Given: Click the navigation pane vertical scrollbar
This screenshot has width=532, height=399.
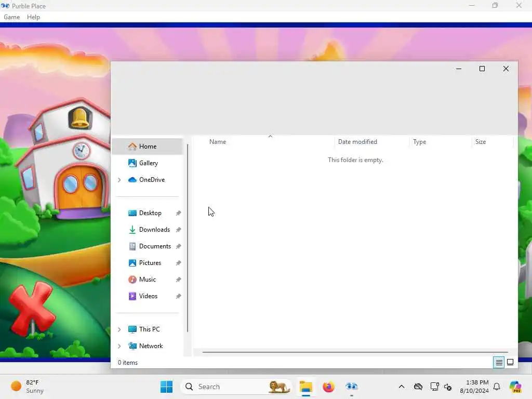Looking at the screenshot, I should click(x=188, y=238).
